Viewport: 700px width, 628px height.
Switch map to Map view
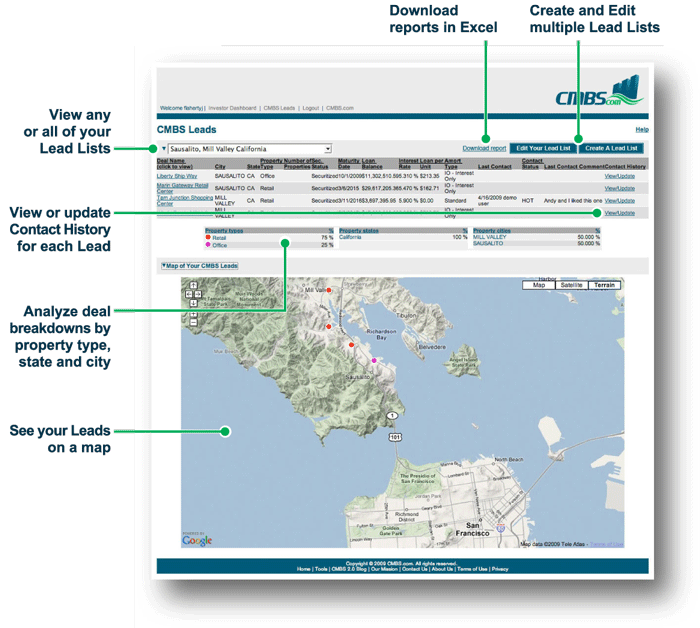(x=539, y=285)
